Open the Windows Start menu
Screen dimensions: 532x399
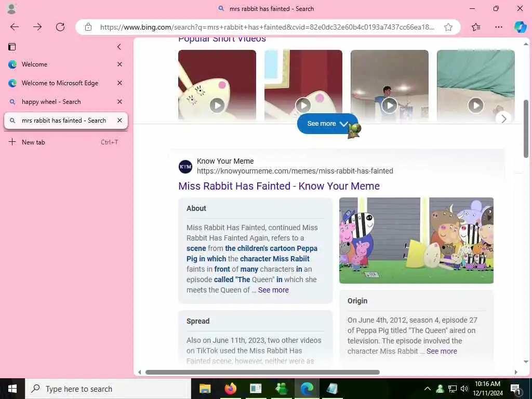click(x=12, y=389)
